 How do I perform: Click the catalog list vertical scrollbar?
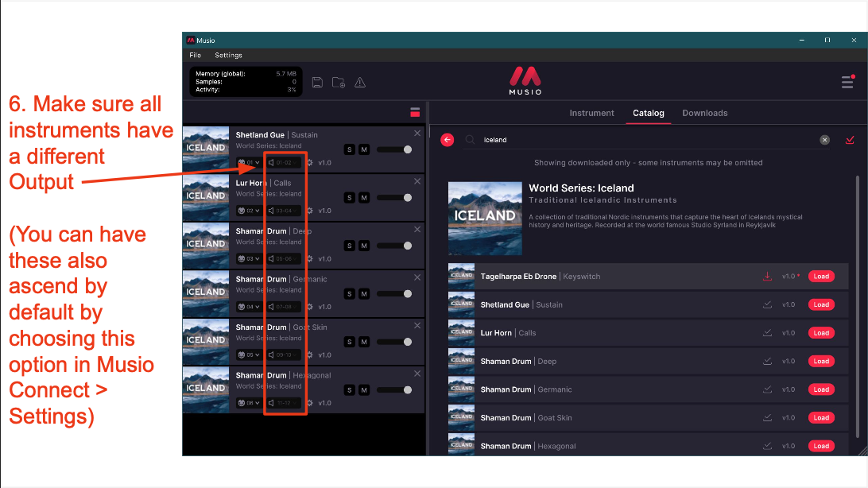point(858,307)
